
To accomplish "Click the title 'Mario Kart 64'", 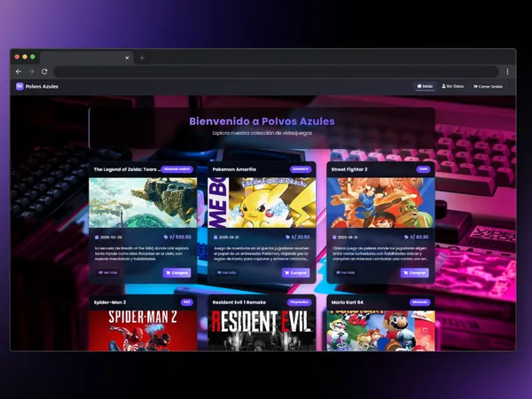I will pyautogui.click(x=347, y=302).
